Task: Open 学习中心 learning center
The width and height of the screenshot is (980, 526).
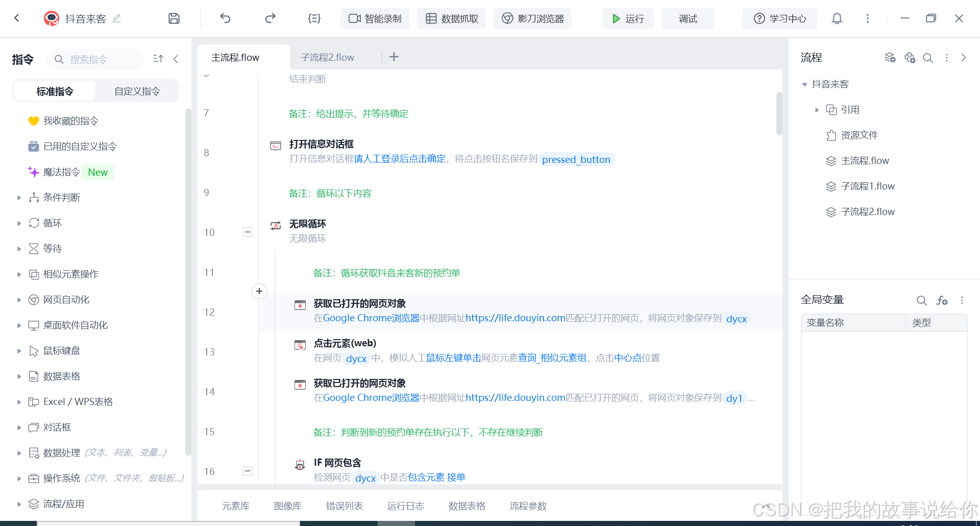Action: point(779,18)
